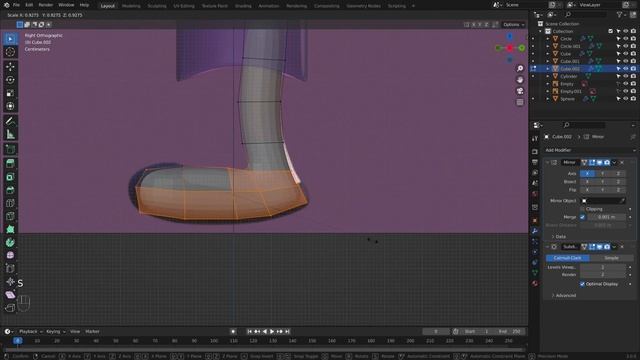Select the Rotate tool
The image size is (640, 360).
click(10, 80)
